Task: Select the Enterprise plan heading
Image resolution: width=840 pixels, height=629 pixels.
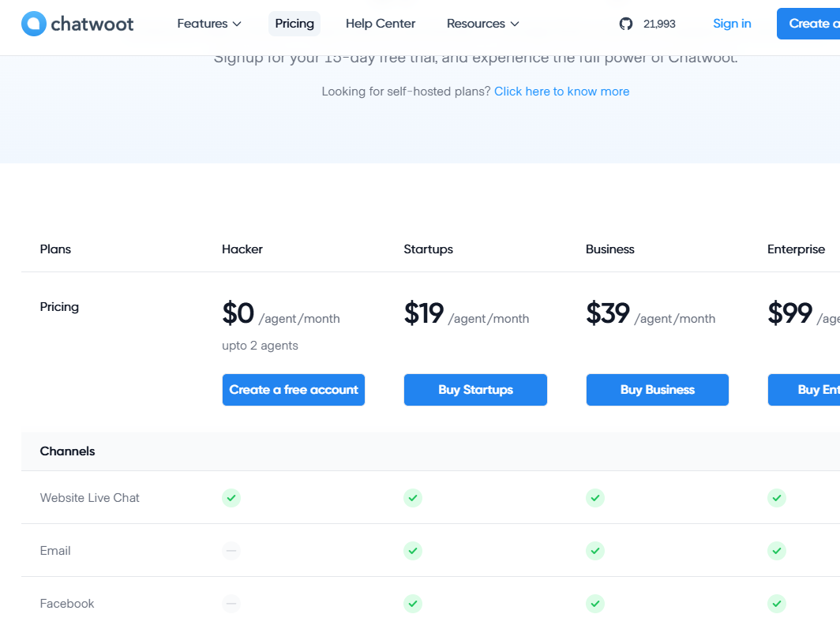Action: (796, 249)
